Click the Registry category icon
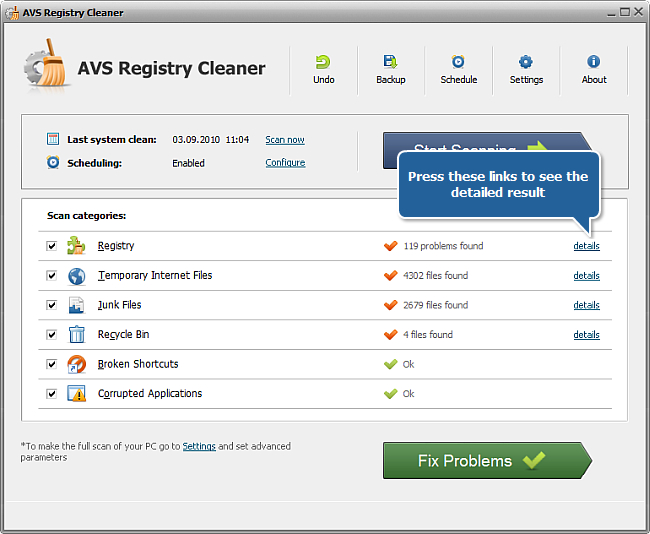650x534 pixels. tap(76, 245)
